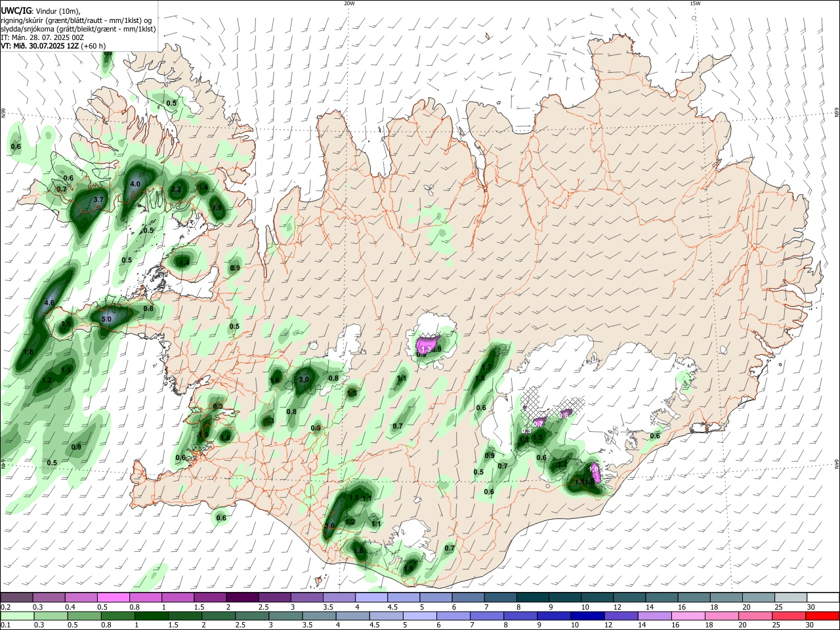Image resolution: width=840 pixels, height=630 pixels.
Task: Select the medium green 0.5–0.8 bottom-row legend swatch
Action: 85,616
